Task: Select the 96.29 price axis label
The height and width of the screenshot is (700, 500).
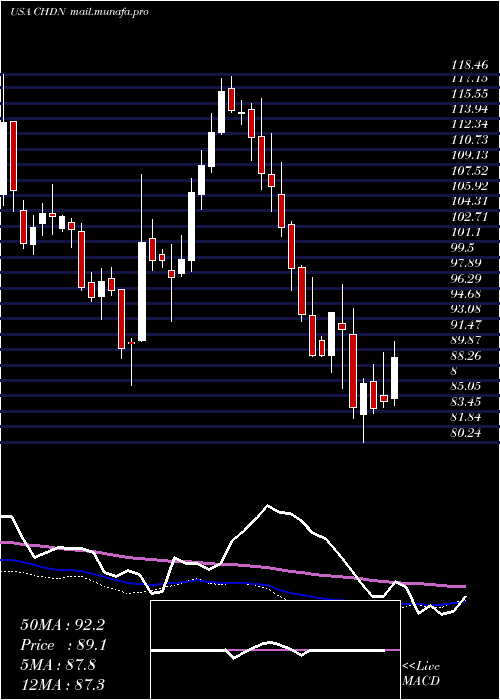Action: pos(466,278)
